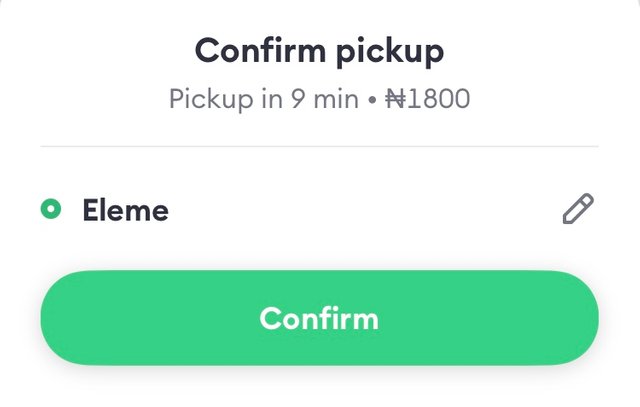Tap the Eleme pickup address row
Image resolution: width=640 pixels, height=407 pixels.
pos(320,209)
